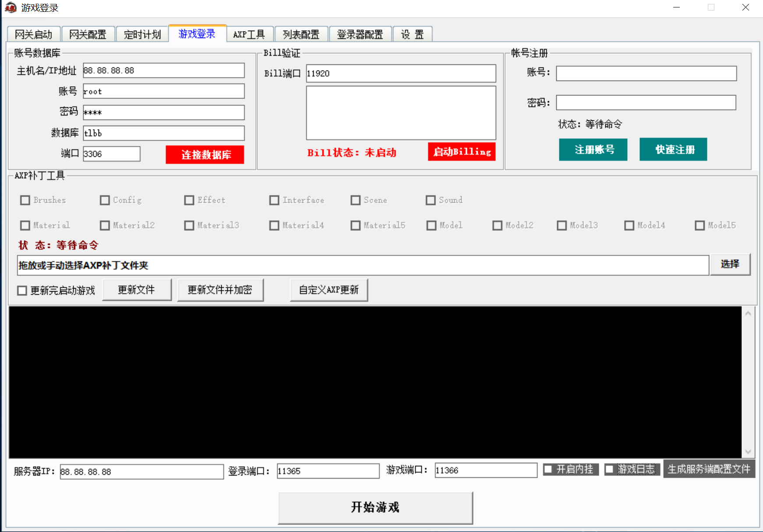Switch to the AXP工具 tab
The image size is (763, 532).
[x=249, y=34]
